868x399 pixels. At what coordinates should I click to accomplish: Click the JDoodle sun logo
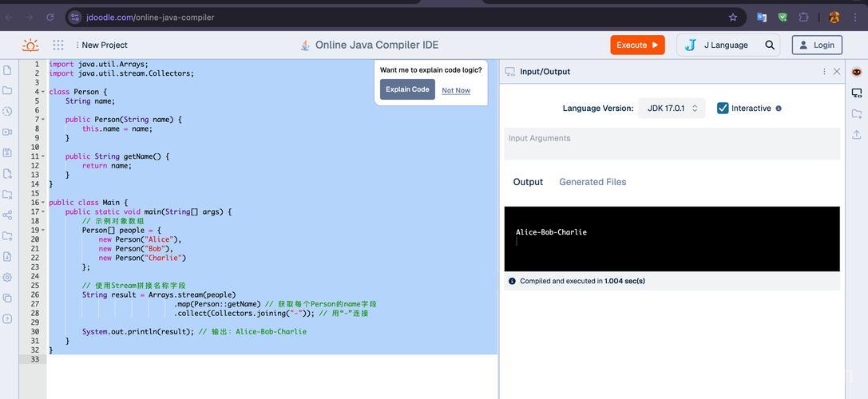tap(30, 45)
